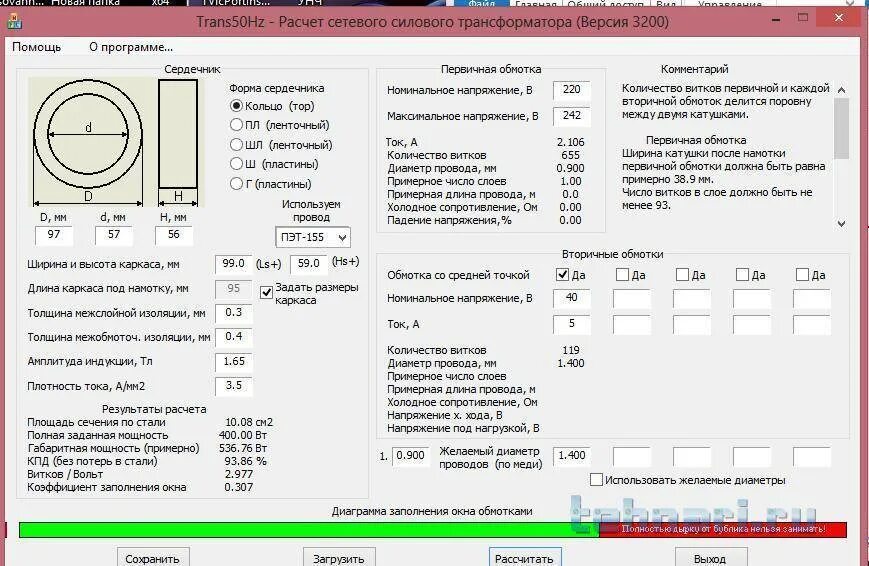
Task: Click fifth winding desired diameter field
Action: click(x=811, y=456)
